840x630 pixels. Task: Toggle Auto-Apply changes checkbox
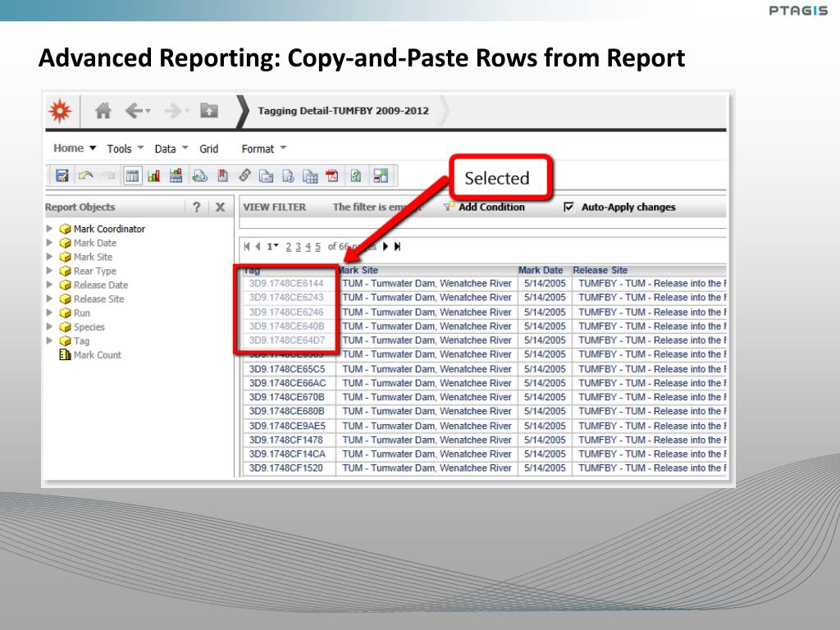[569, 208]
